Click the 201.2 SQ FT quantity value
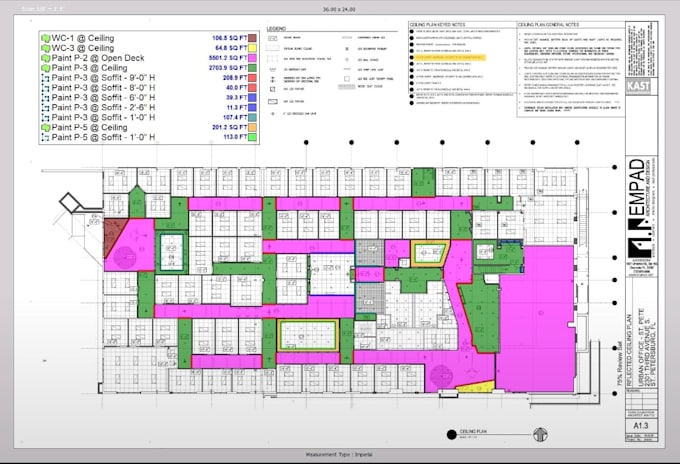This screenshot has width=680, height=464. tap(229, 127)
